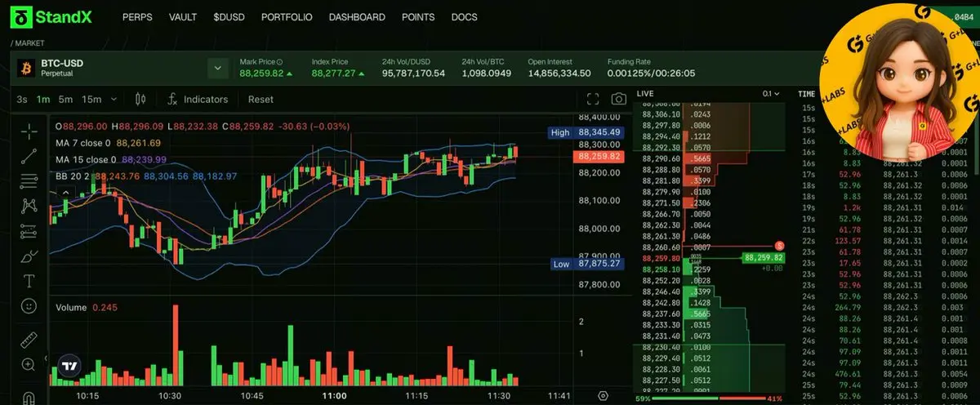Screen dimensions: 980x405
Task: Select the ruler measure tool
Action: [29, 339]
